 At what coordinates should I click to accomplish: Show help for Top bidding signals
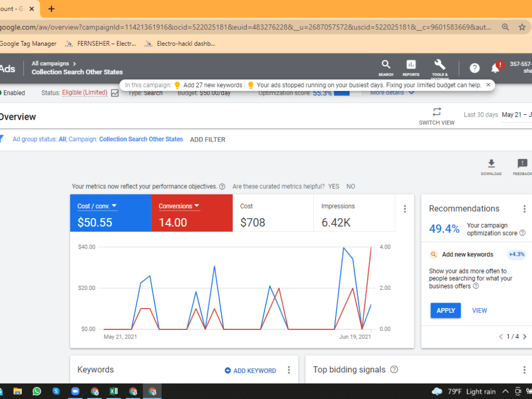tap(394, 370)
